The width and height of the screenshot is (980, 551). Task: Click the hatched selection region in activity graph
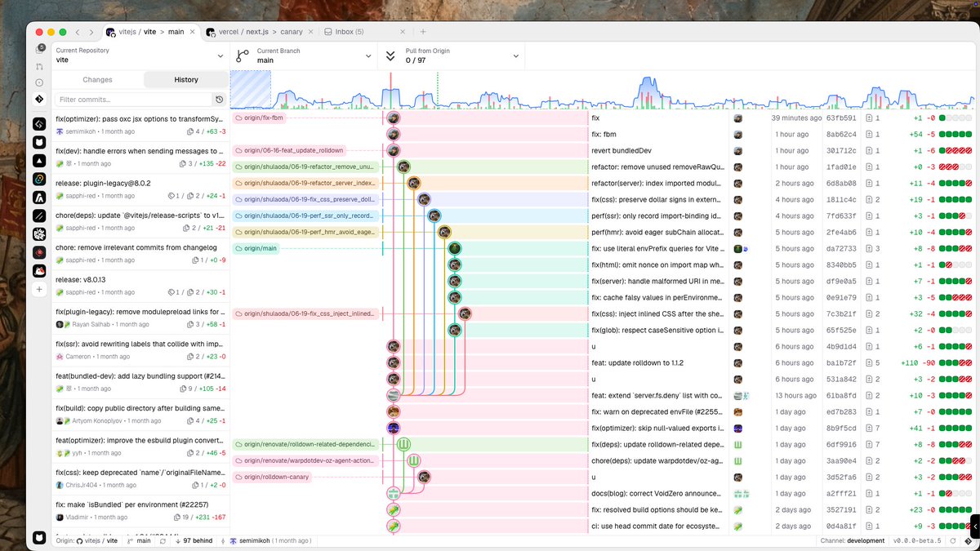click(251, 90)
